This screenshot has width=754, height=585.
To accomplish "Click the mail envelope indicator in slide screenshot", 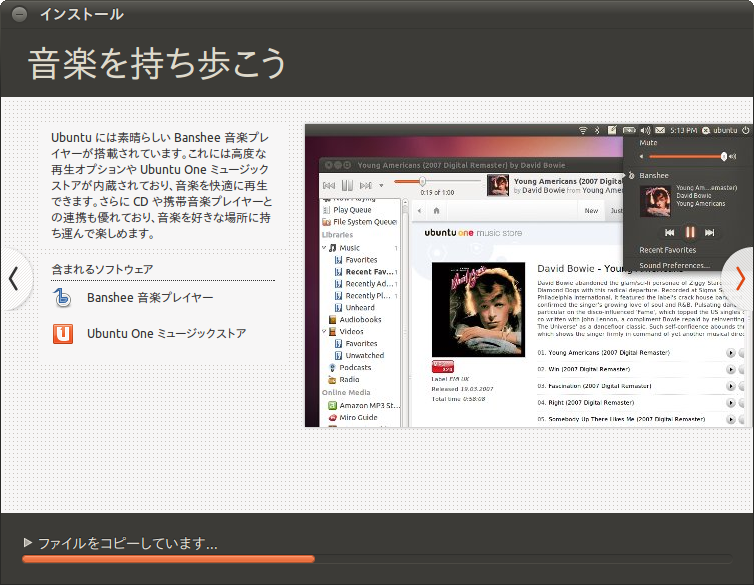I will tap(660, 130).
